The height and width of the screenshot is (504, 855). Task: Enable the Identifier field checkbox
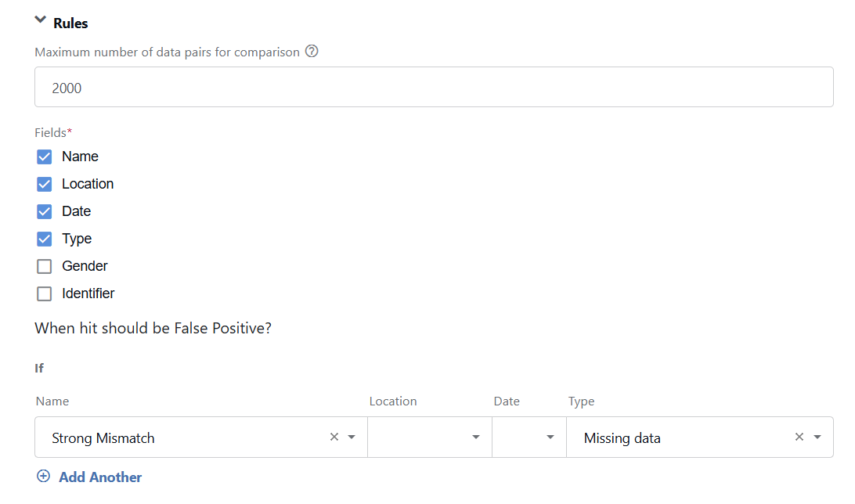44,293
